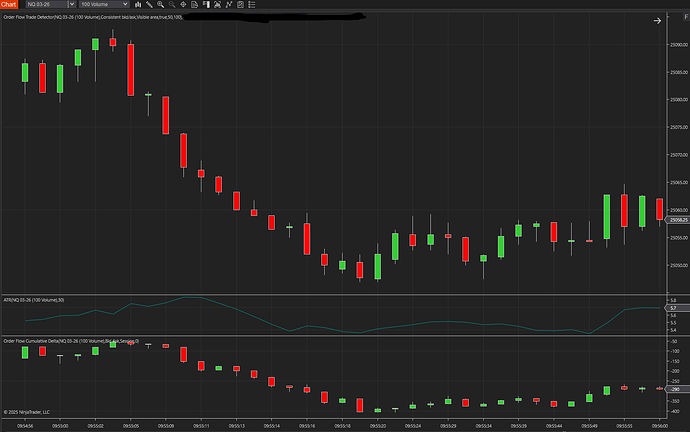Select the Chart tab
690x432 pixels.
pos(9,5)
